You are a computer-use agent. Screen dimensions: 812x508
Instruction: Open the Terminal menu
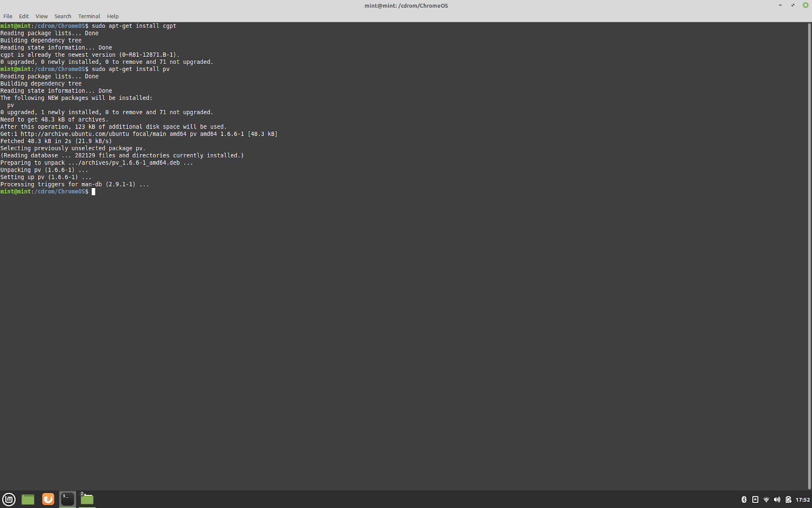(89, 16)
